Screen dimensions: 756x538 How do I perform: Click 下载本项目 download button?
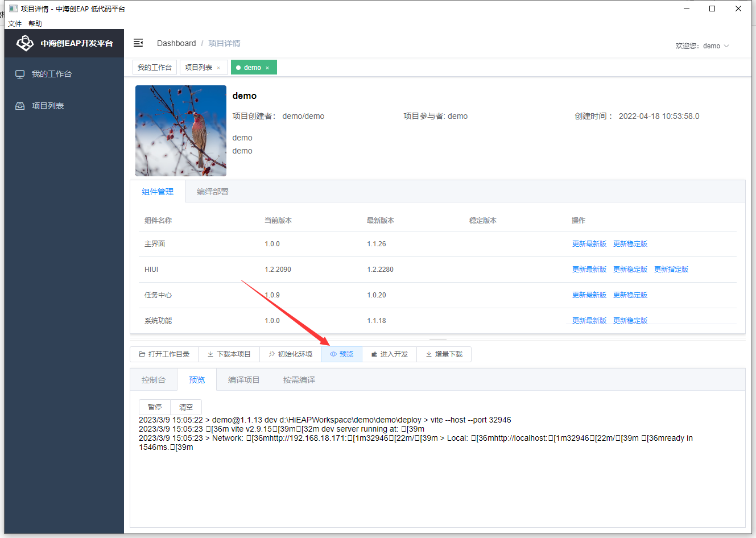(x=229, y=354)
